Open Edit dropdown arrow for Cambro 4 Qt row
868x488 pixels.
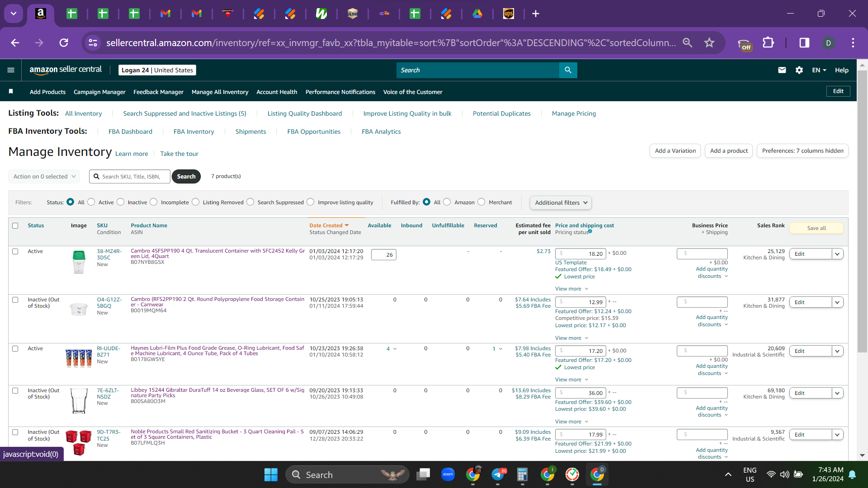tap(838, 254)
